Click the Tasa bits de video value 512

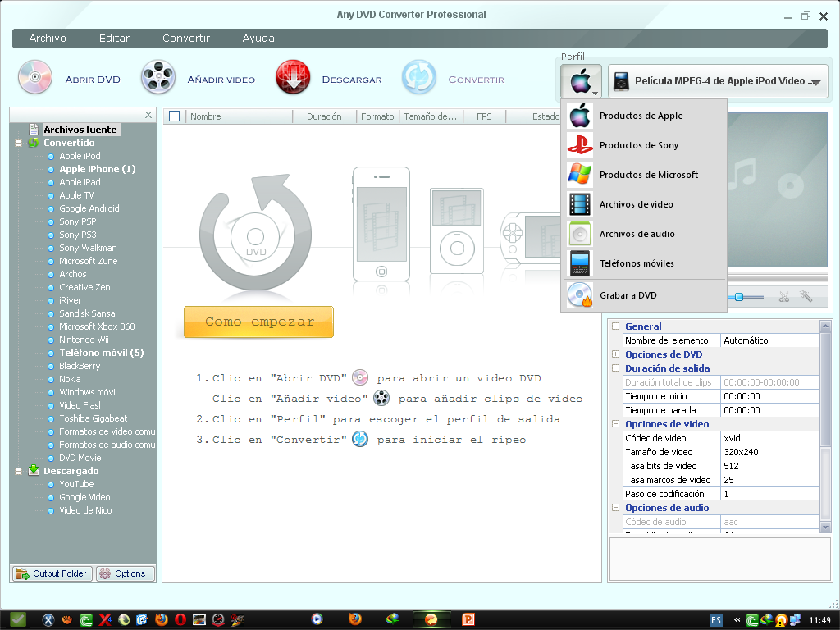point(769,466)
